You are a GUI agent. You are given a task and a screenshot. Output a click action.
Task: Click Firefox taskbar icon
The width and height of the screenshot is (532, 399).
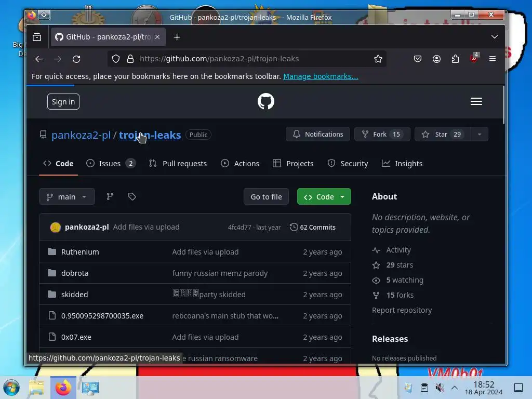(x=63, y=388)
